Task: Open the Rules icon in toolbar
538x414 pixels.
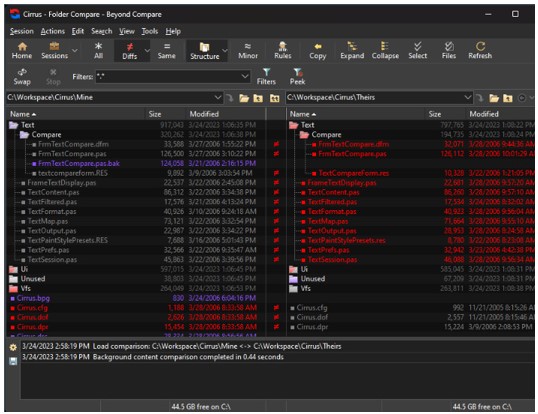Action: tap(282, 51)
